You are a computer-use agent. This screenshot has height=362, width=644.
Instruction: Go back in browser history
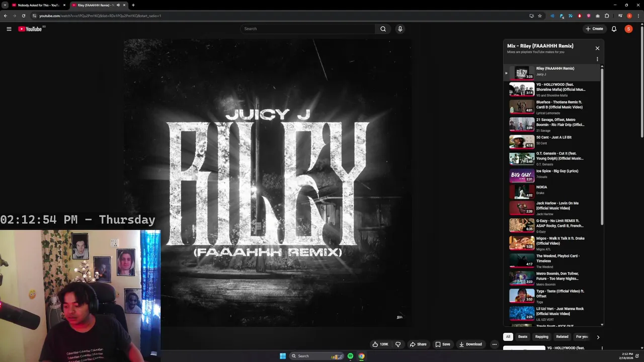tap(5, 16)
